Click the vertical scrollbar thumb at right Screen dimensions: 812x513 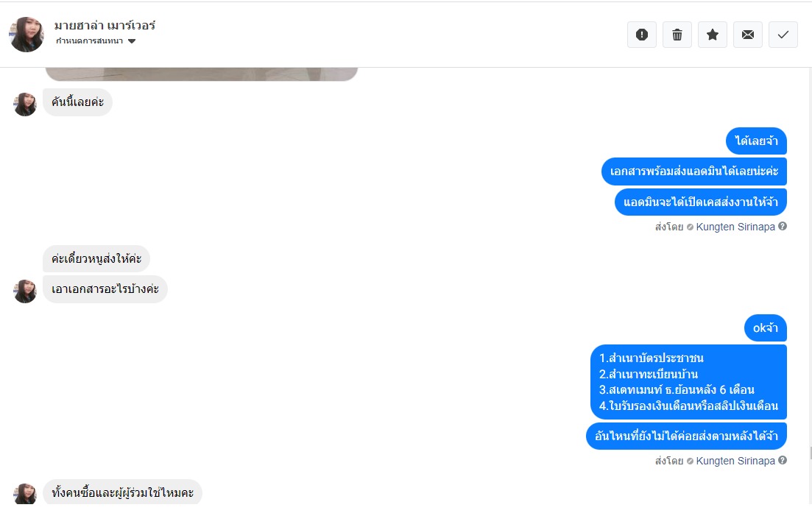pyautogui.click(x=810, y=454)
